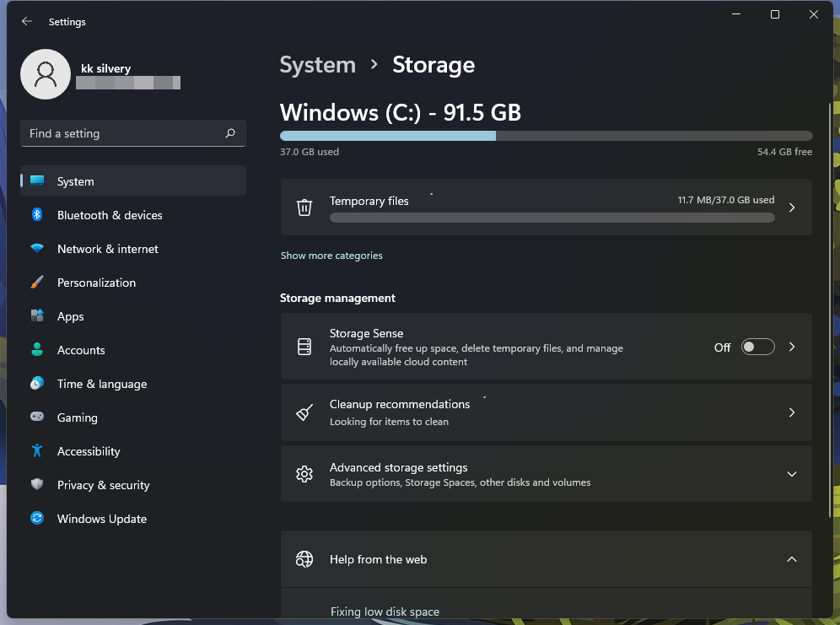Open the Temporary files entry
Viewport: 840px width, 625px height.
click(x=546, y=207)
